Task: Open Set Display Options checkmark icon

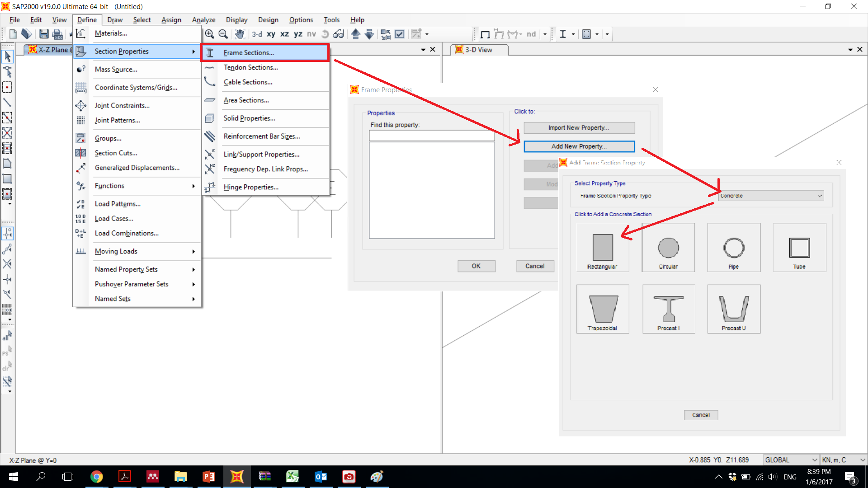Action: [400, 34]
